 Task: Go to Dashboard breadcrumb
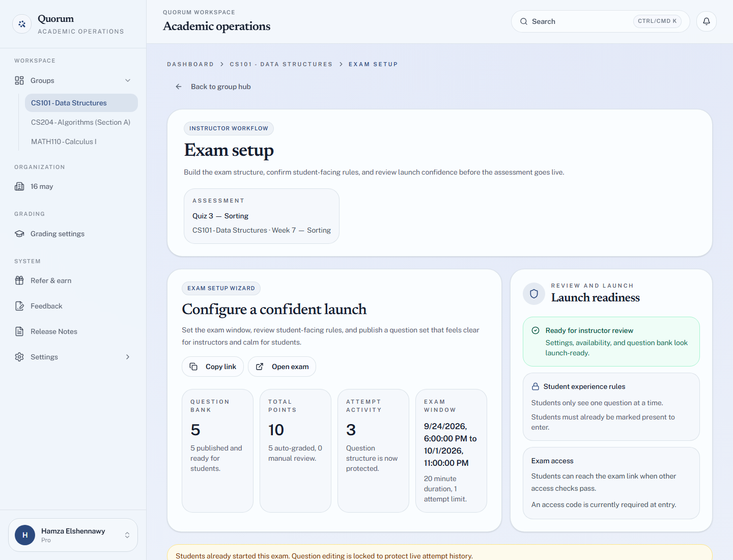coord(190,64)
